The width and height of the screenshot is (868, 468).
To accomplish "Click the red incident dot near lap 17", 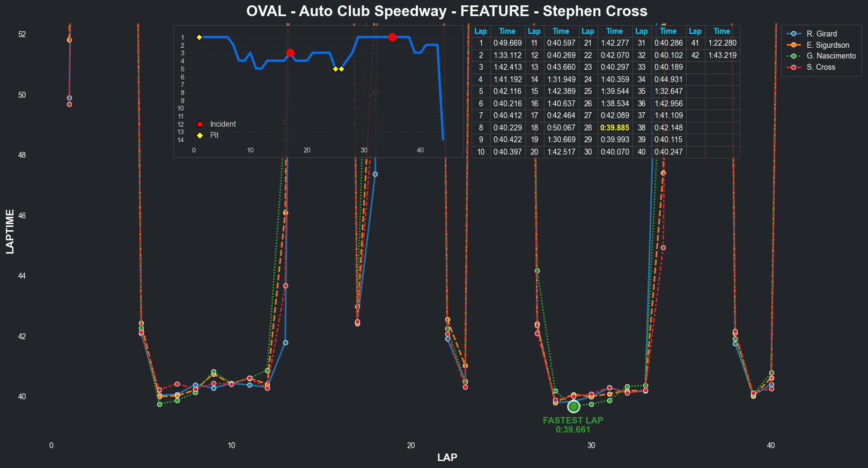I will [x=290, y=53].
